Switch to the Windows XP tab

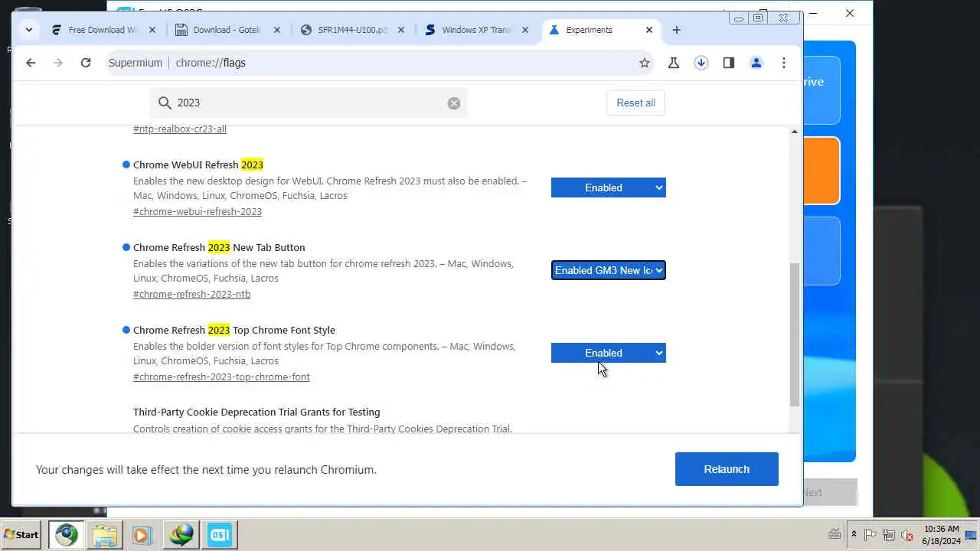pos(476,30)
